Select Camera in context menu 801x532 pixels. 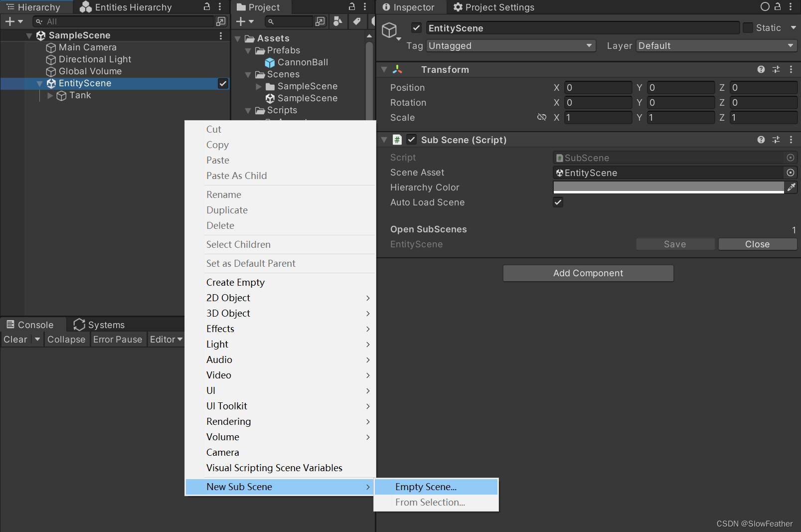click(x=280, y=452)
